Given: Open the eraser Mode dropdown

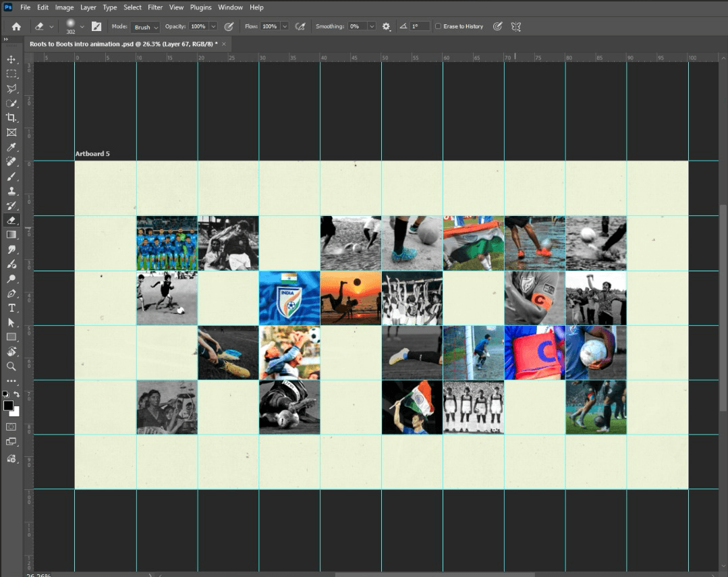Looking at the screenshot, I should point(145,27).
